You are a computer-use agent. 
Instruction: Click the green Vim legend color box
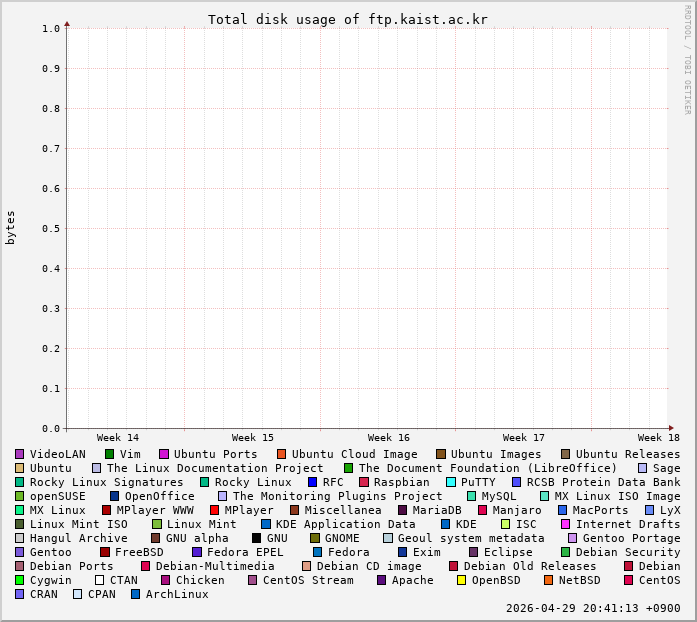click(110, 454)
